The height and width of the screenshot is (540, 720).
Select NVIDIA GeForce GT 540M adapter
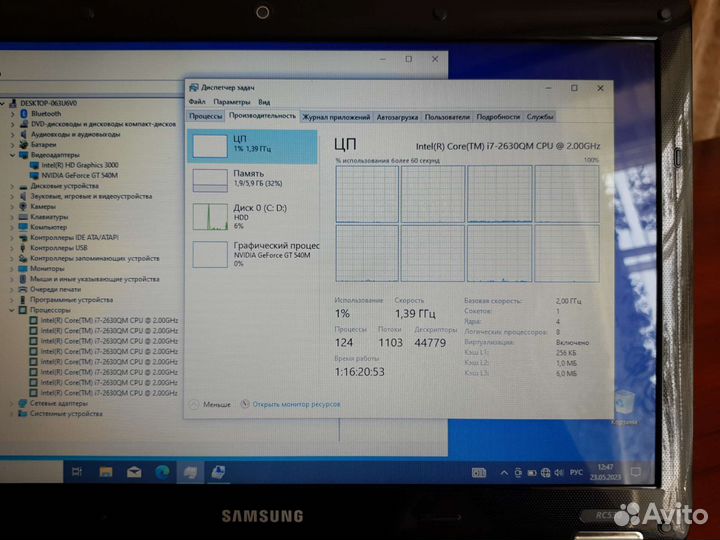79,175
